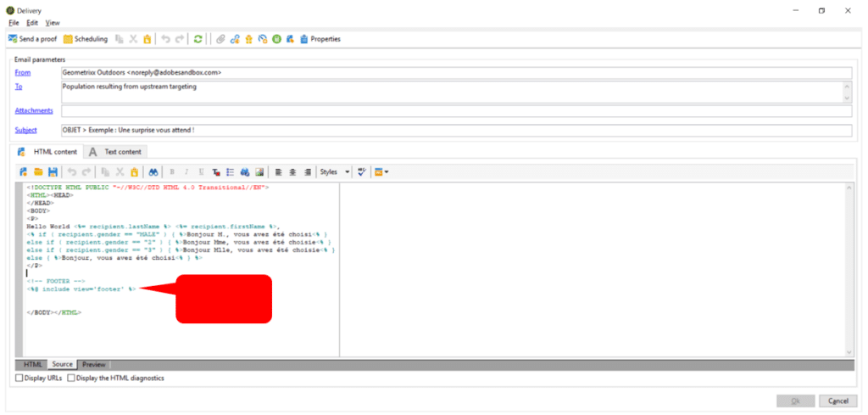This screenshot has height=415, width=868.
Task: Switch to the Preview tab at bottom
Action: coord(93,364)
